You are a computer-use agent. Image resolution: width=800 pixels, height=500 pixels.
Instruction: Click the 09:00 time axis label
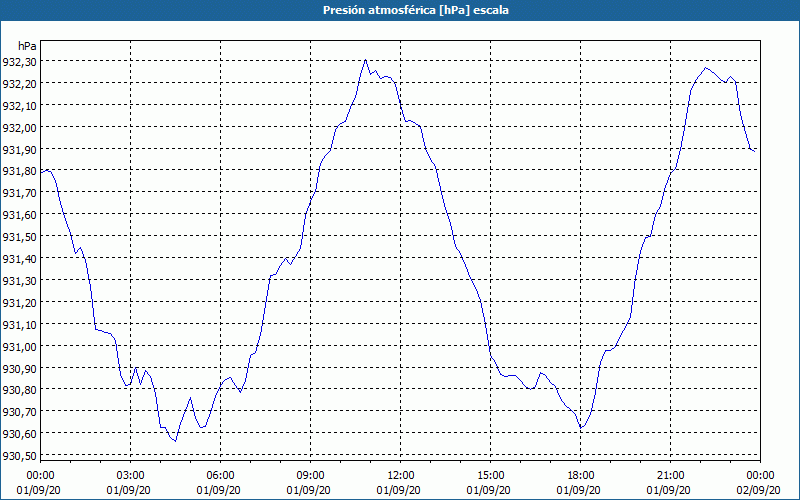[310, 476]
